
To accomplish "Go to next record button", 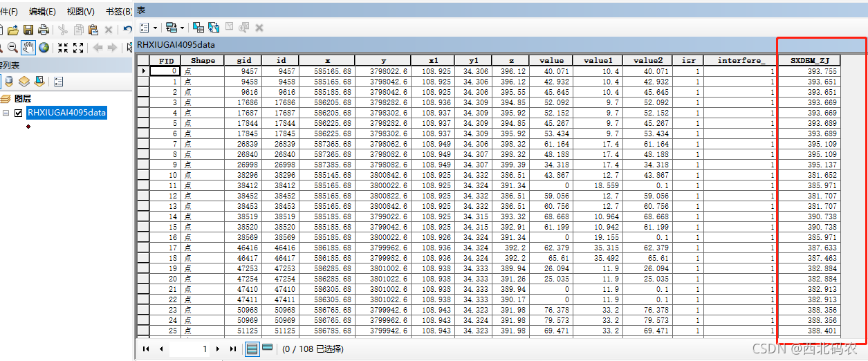I will pyautogui.click(x=218, y=349).
